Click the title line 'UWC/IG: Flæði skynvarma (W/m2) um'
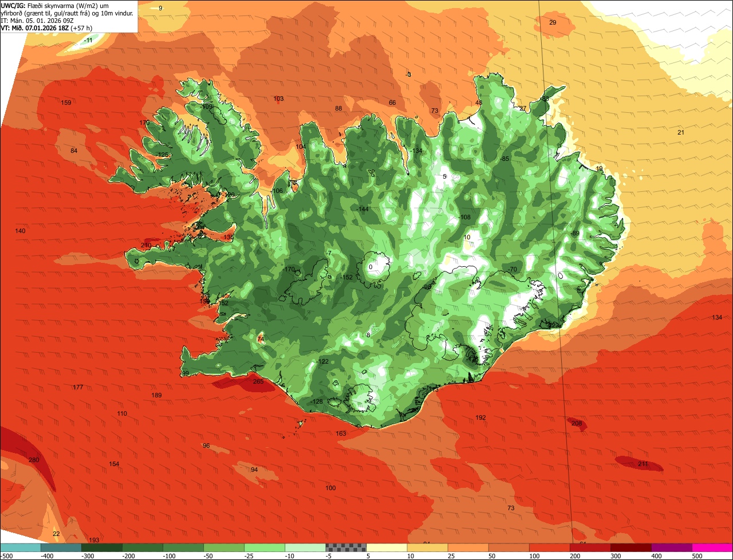The width and height of the screenshot is (733, 560). (x=54, y=5)
